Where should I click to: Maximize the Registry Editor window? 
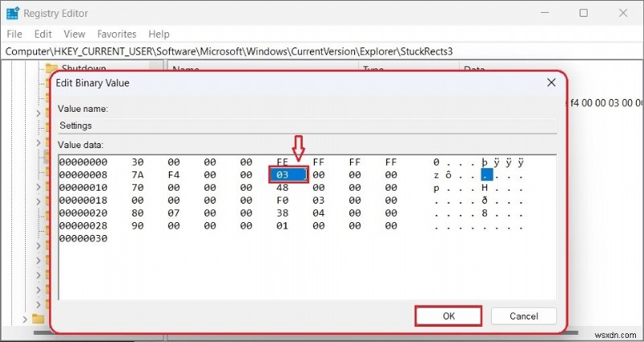coord(584,13)
